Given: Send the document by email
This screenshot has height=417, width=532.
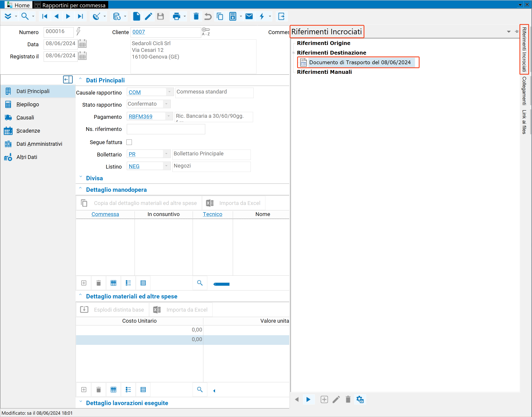Looking at the screenshot, I should point(249,16).
